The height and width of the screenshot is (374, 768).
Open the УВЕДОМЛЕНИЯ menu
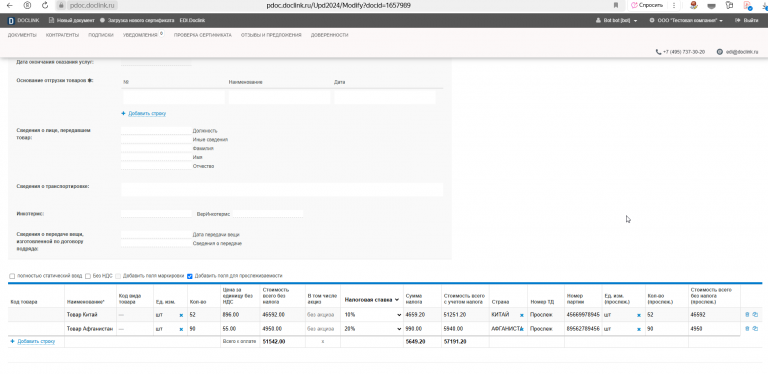click(141, 35)
